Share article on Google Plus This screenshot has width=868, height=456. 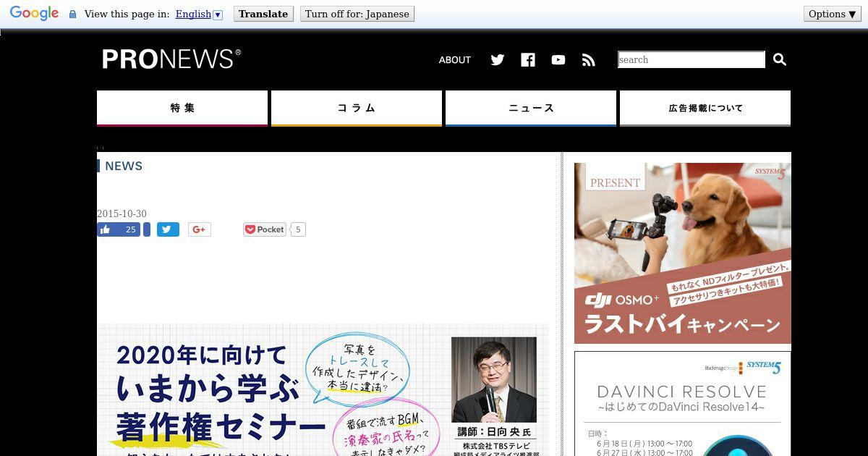tap(199, 229)
